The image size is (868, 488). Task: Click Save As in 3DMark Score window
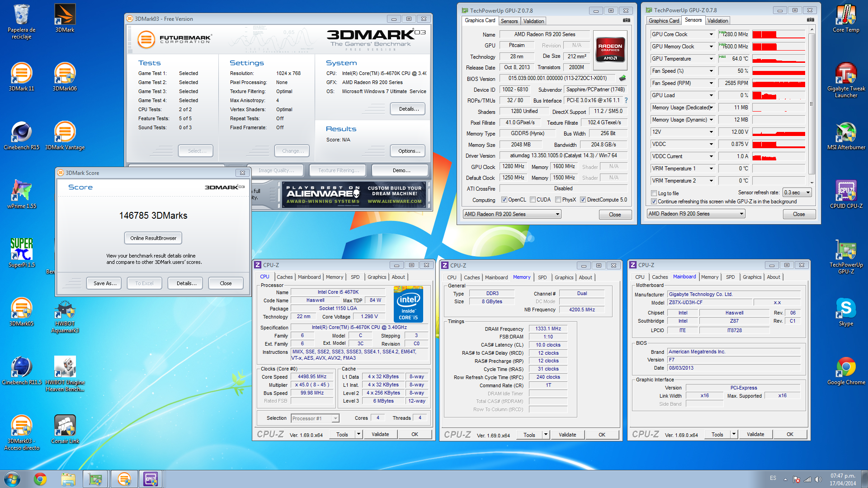(x=105, y=283)
